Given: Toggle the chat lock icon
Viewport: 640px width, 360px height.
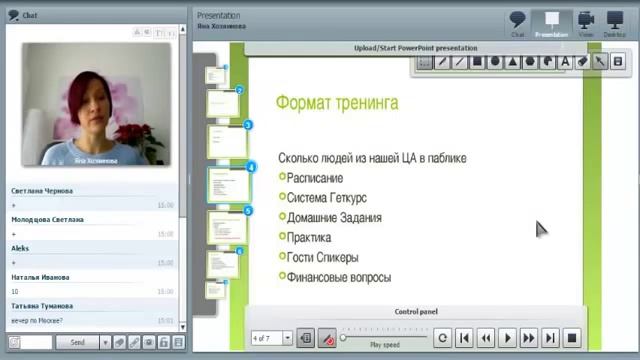Looking at the screenshot, I should pos(164,342).
